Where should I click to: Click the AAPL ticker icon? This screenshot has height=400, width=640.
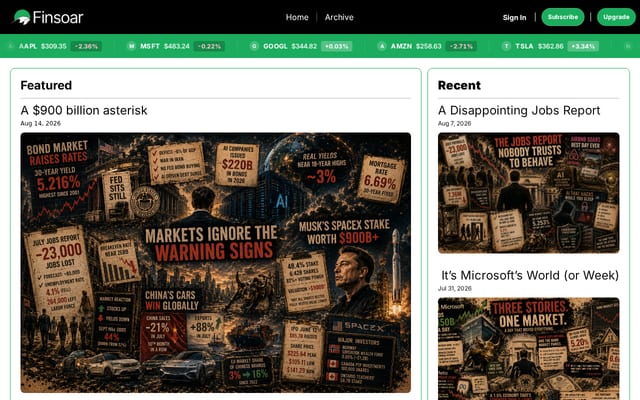[x=11, y=46]
